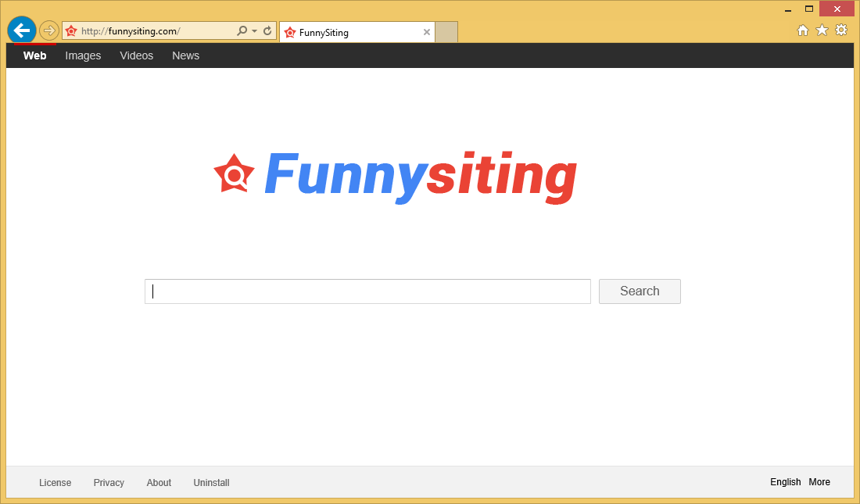Open the English language selector
Viewport: 860px width, 504px height.
tap(785, 482)
